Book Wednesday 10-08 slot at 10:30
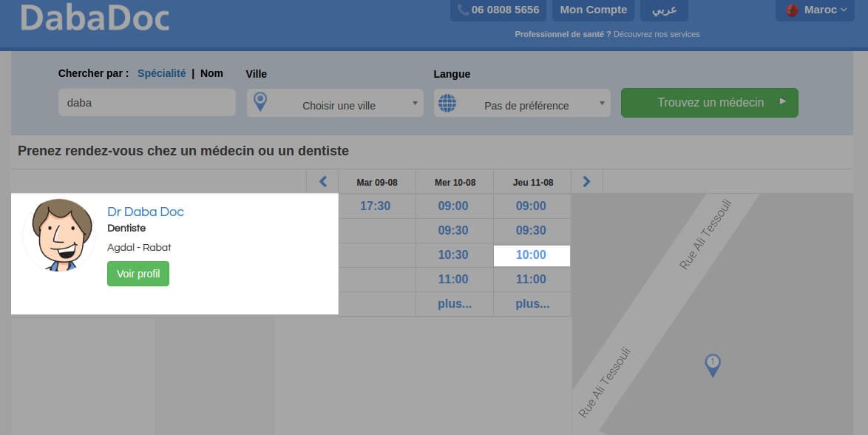The height and width of the screenshot is (435, 868). coord(453,255)
